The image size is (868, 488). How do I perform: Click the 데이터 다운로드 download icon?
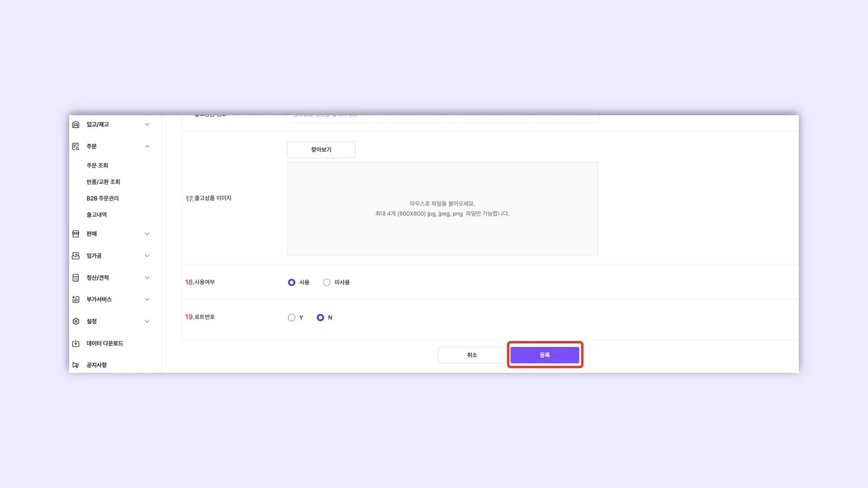(75, 343)
